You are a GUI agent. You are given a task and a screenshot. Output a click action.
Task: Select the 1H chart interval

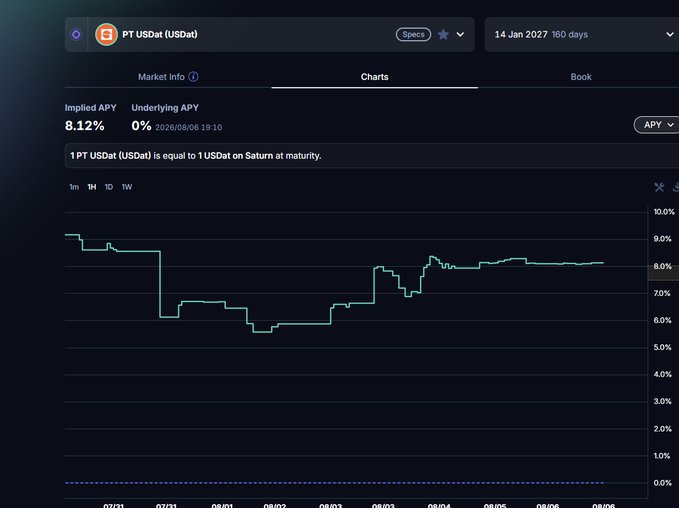92,187
